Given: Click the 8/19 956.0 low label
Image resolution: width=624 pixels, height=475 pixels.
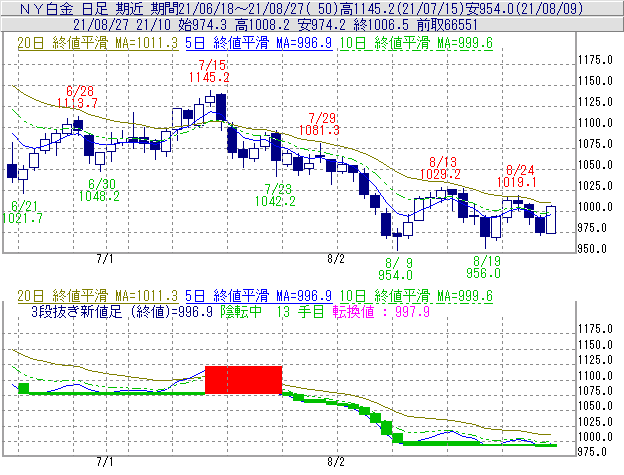Looking at the screenshot, I should [x=484, y=267].
